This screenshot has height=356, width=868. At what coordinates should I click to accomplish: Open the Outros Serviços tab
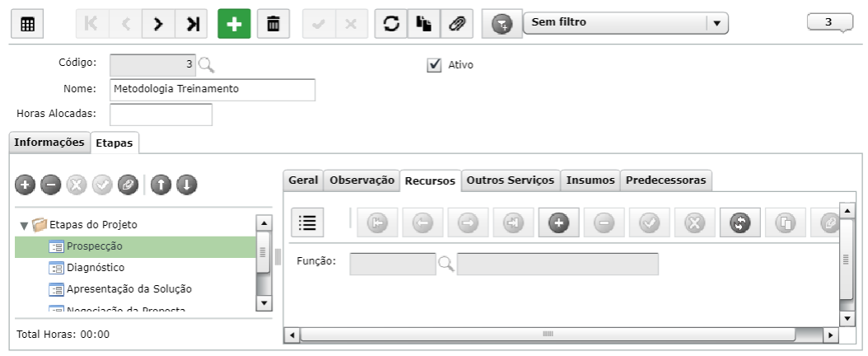[511, 180]
